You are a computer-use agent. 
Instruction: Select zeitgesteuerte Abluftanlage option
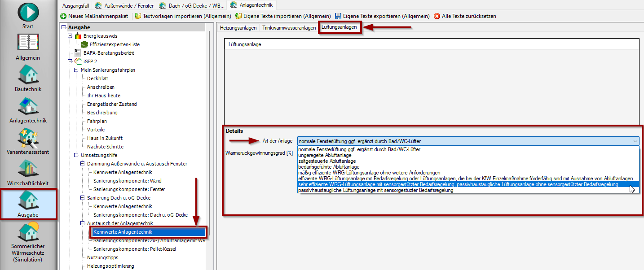click(327, 161)
